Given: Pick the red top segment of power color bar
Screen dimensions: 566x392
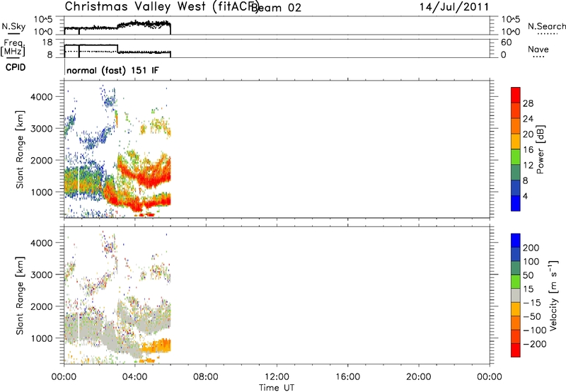Looking at the screenshot, I should tap(516, 96).
